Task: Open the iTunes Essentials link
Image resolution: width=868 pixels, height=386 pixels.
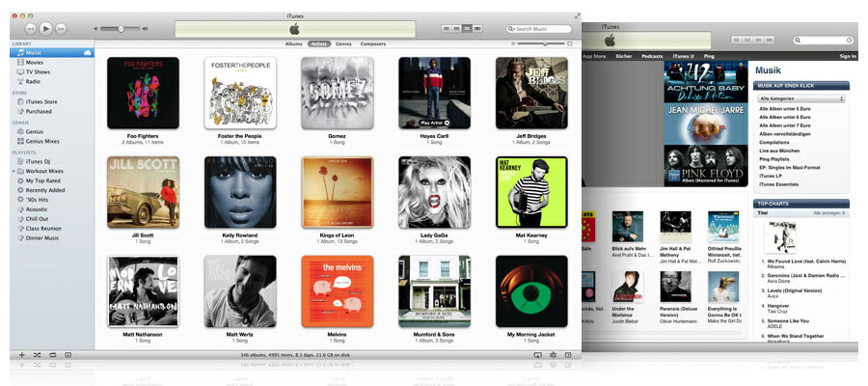Action: [778, 184]
